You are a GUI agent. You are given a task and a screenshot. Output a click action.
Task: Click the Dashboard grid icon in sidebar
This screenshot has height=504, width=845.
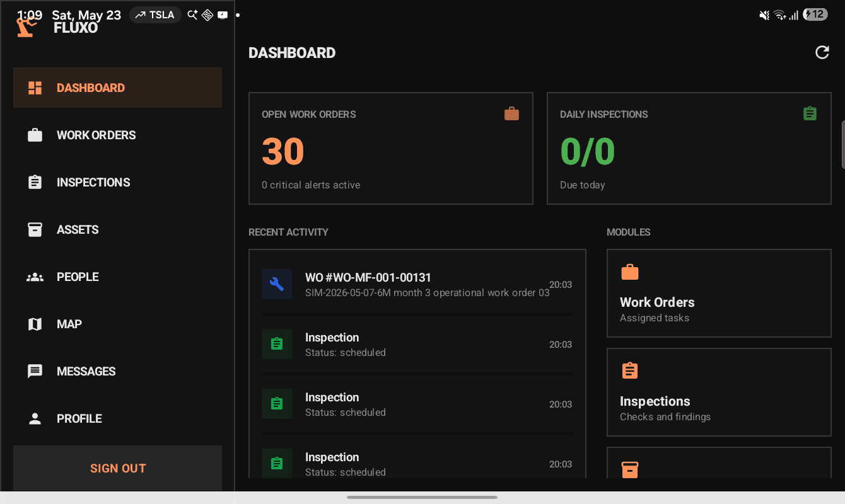(x=35, y=88)
